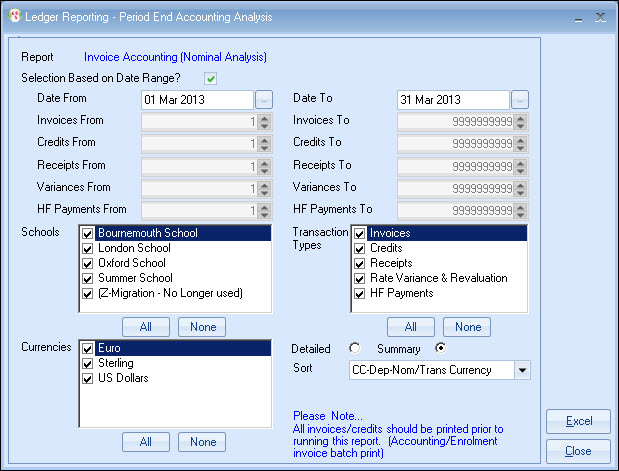Viewport: 619px width, 471px height.
Task: Select the Summary radio button
Action: coord(441,348)
